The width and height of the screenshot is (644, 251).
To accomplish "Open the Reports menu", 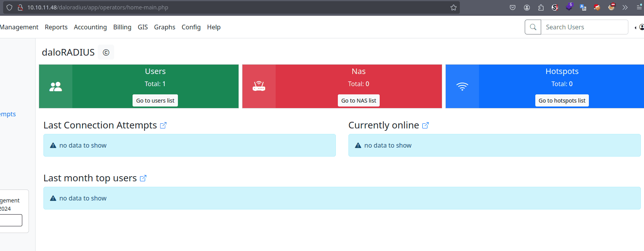I will pos(56,27).
